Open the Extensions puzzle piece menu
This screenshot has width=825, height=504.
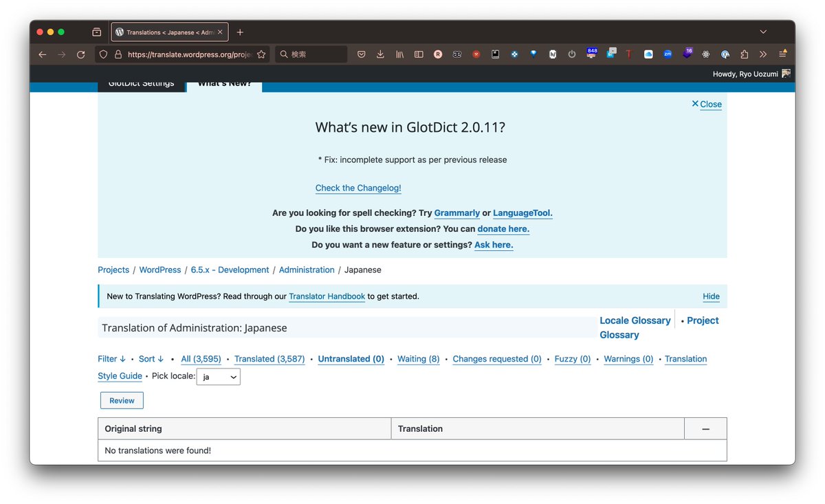pyautogui.click(x=744, y=54)
